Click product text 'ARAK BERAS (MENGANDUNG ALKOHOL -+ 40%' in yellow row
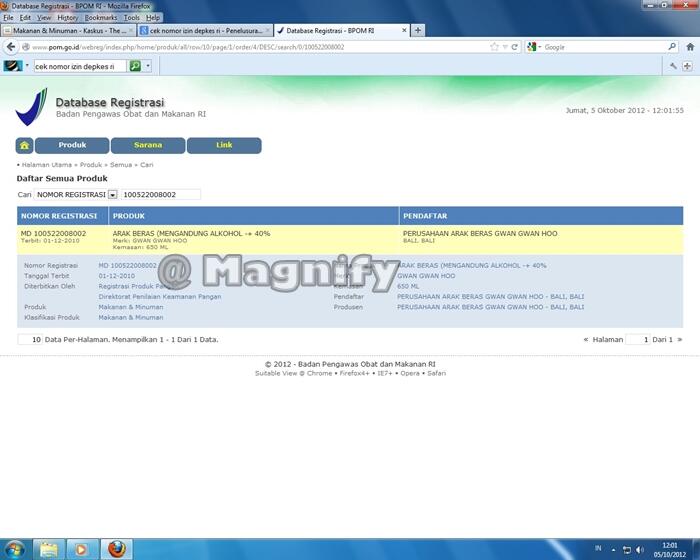The width and height of the screenshot is (700, 560). pos(191,233)
